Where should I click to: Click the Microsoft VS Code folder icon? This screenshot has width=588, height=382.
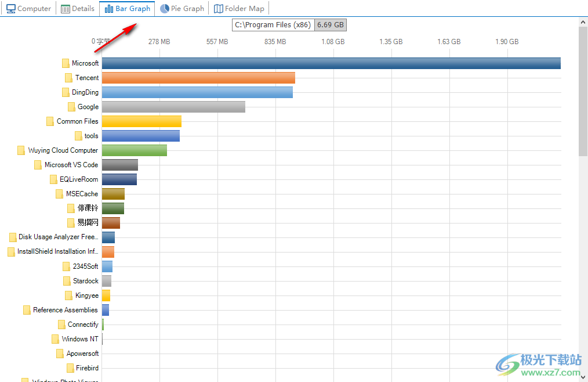point(38,165)
